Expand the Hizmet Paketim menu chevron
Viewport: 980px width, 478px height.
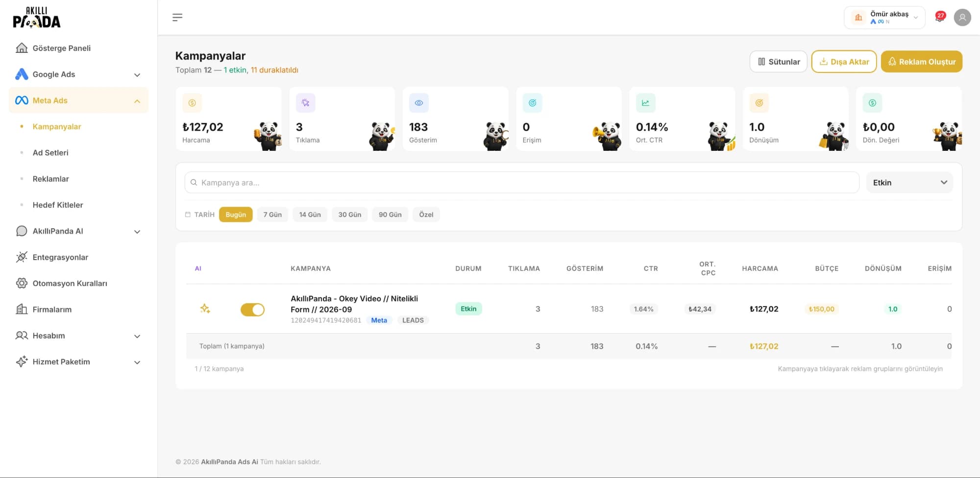[137, 362]
